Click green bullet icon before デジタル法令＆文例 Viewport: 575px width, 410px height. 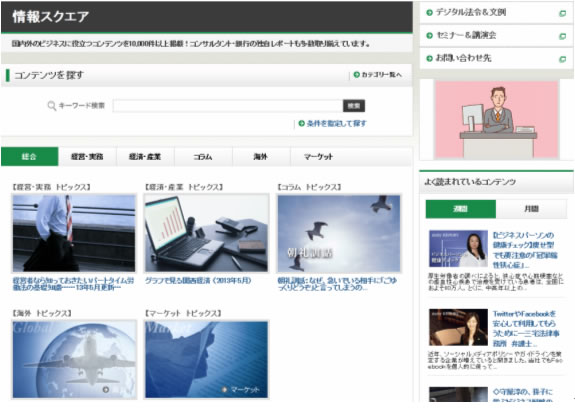tap(429, 13)
